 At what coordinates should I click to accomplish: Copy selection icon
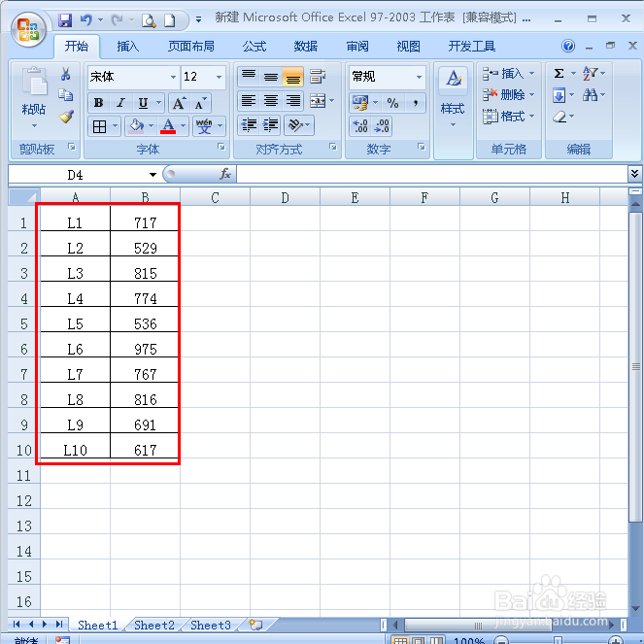[x=65, y=95]
